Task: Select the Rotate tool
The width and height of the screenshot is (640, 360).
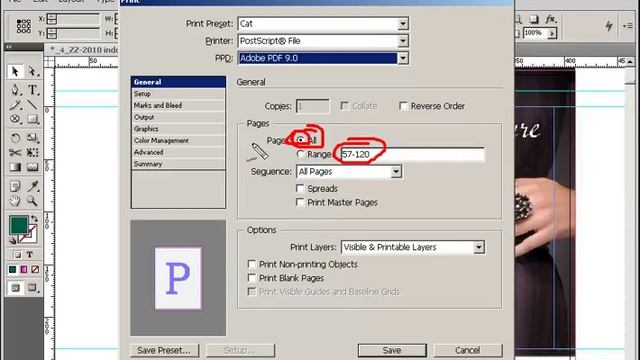Action: click(15, 138)
